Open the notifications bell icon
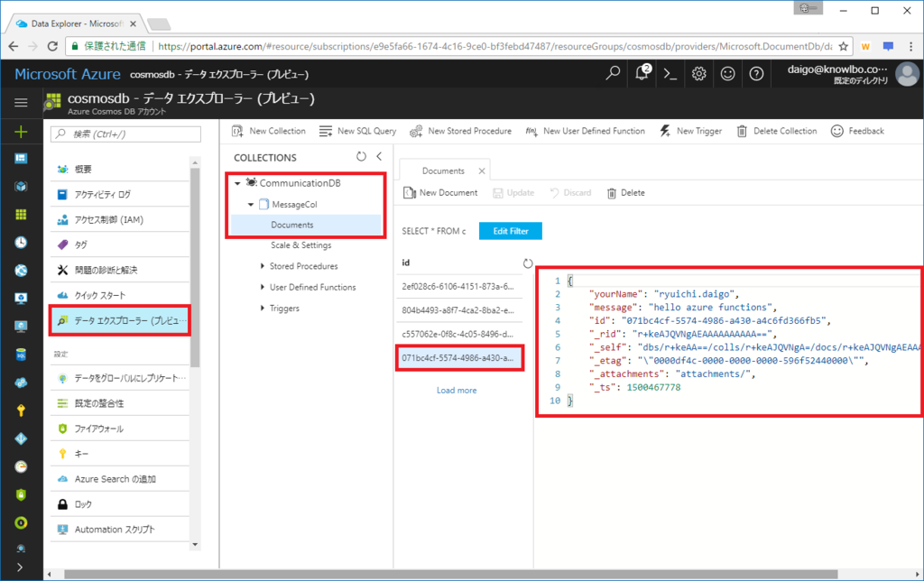924x581 pixels. coord(642,74)
